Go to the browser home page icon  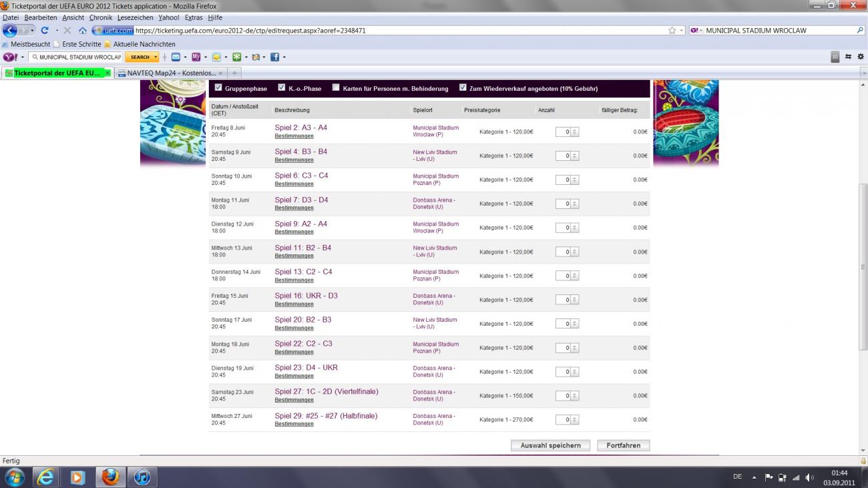point(83,31)
